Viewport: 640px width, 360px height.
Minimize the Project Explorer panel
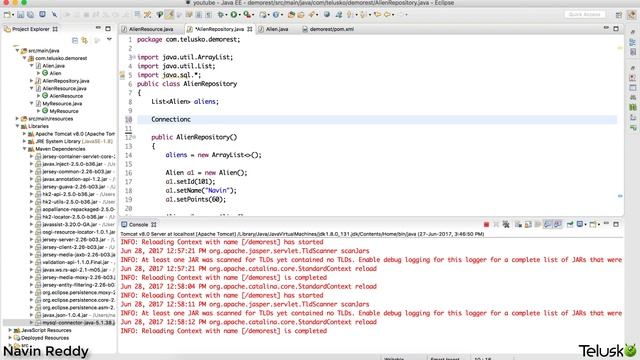coord(98,29)
